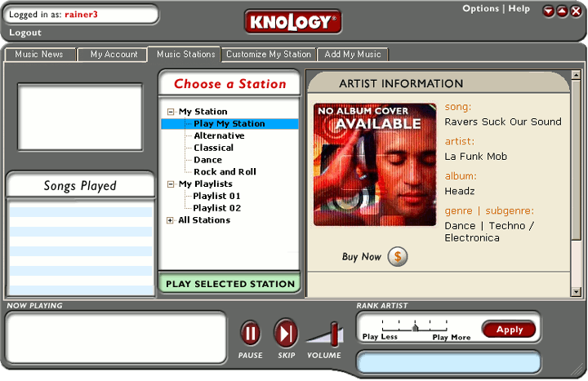This screenshot has width=588, height=381.
Task: Click the Rank Artist slider handle
Action: (x=415, y=328)
